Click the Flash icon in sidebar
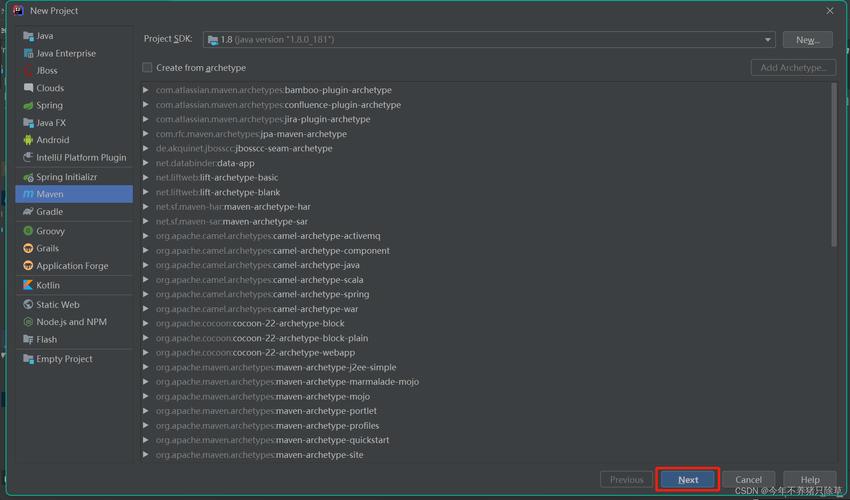This screenshot has height=500, width=850. click(x=28, y=339)
